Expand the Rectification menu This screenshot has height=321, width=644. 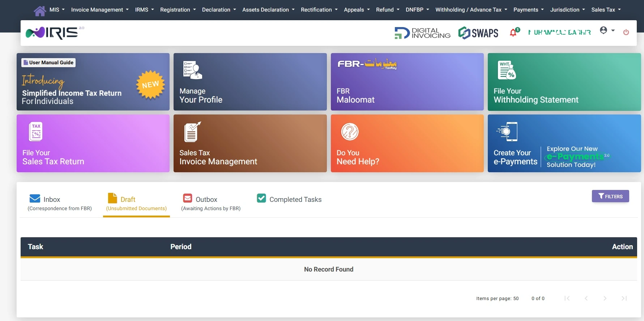(x=319, y=10)
